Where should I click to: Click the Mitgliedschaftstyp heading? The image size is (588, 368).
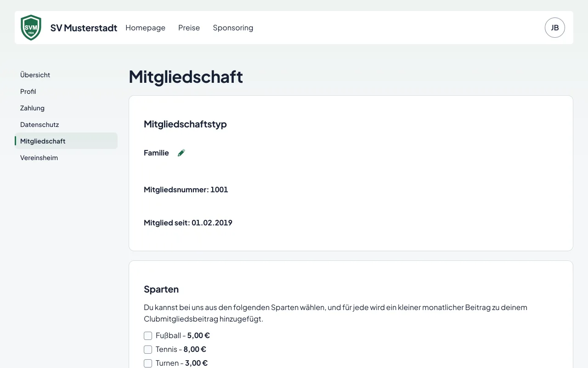pyautogui.click(x=185, y=124)
